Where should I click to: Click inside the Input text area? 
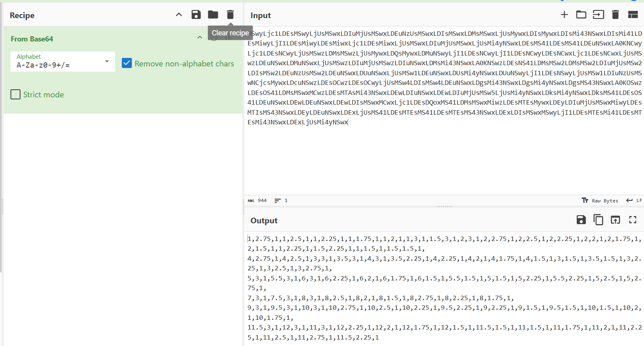click(442, 161)
